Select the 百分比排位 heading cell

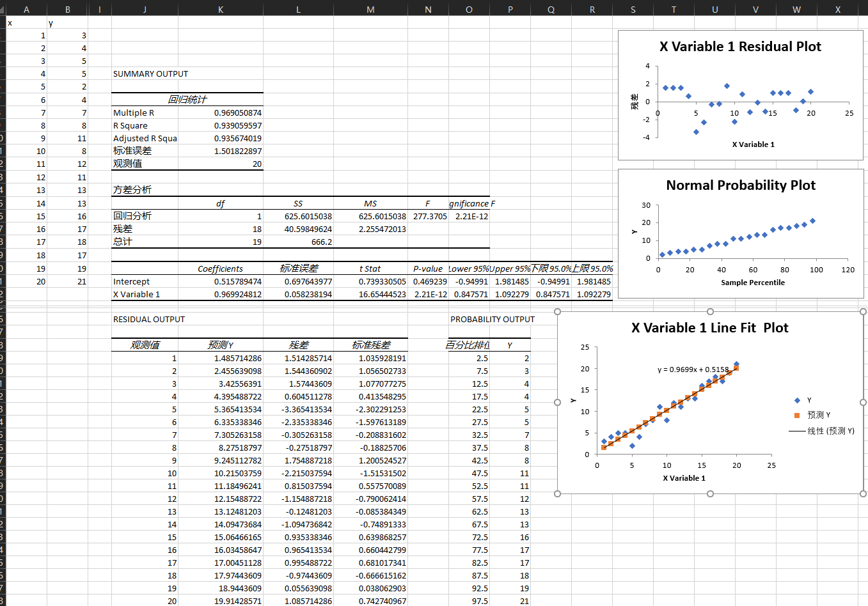click(468, 345)
